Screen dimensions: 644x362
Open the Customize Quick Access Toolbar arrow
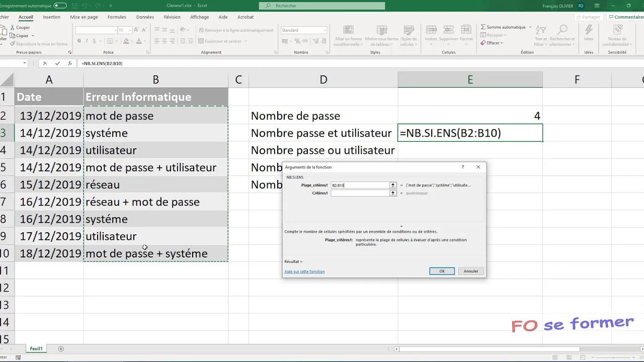(111, 6)
